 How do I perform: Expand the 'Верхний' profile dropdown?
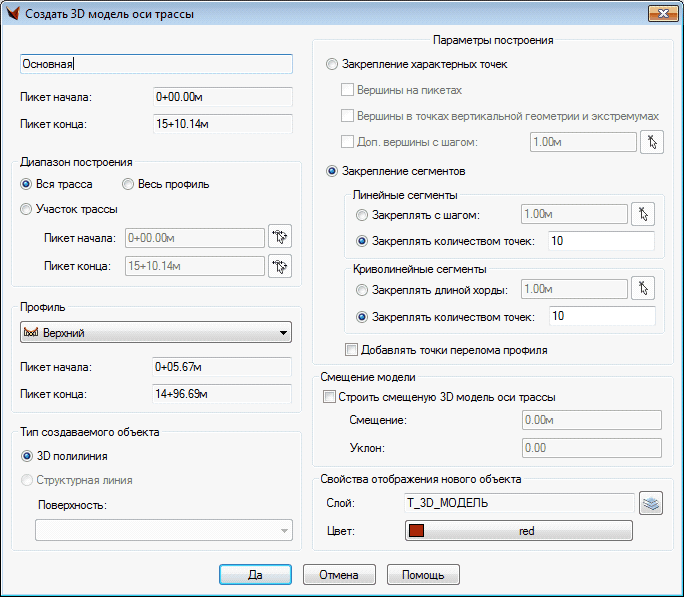[156, 333]
